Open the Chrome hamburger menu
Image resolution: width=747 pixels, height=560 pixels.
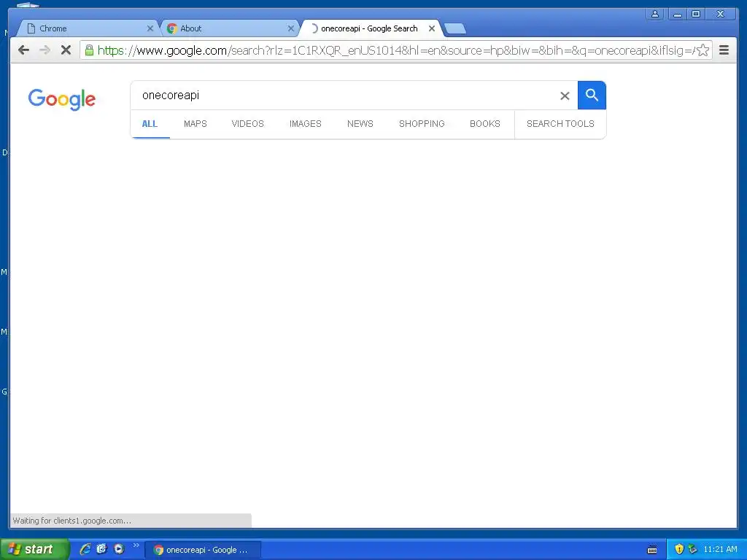724,50
